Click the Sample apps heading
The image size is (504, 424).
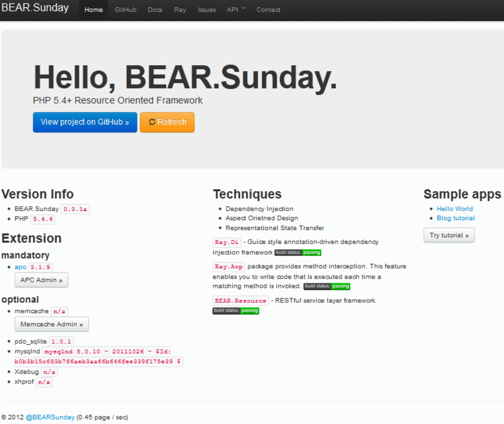pos(462,194)
